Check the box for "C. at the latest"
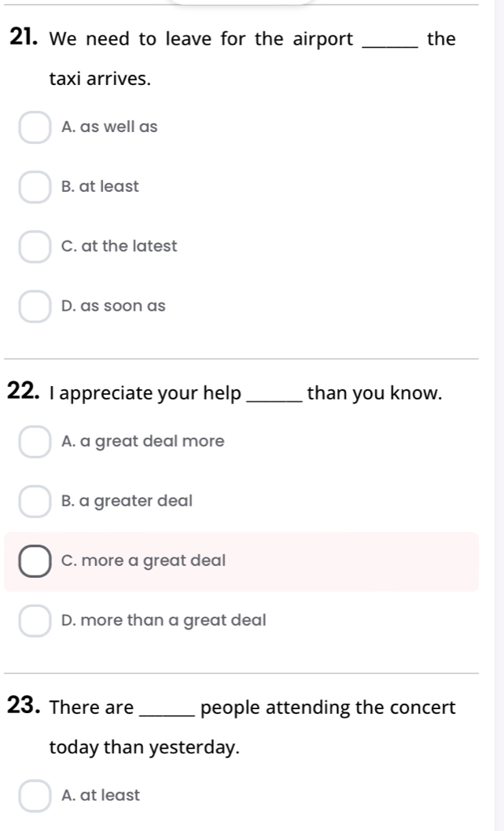 (35, 247)
